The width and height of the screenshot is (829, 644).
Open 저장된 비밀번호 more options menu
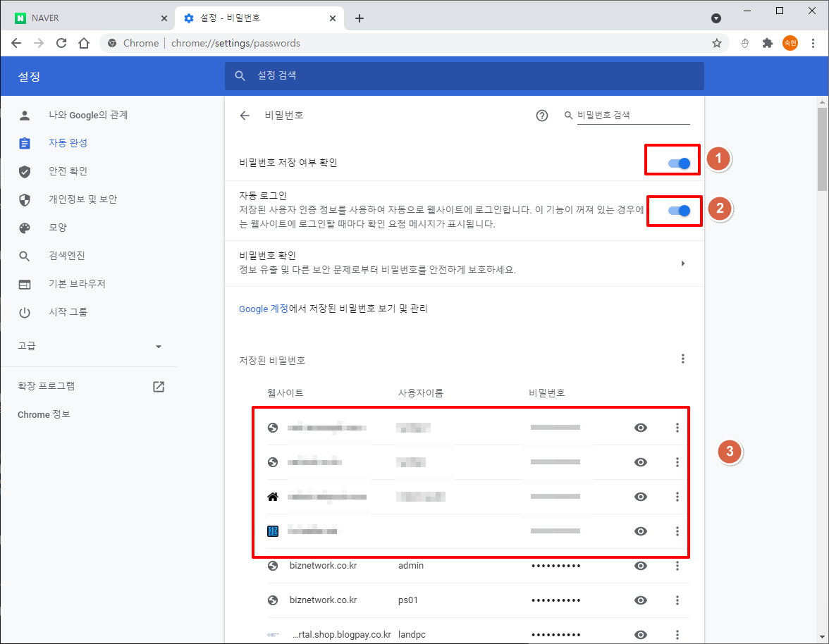[x=683, y=359]
